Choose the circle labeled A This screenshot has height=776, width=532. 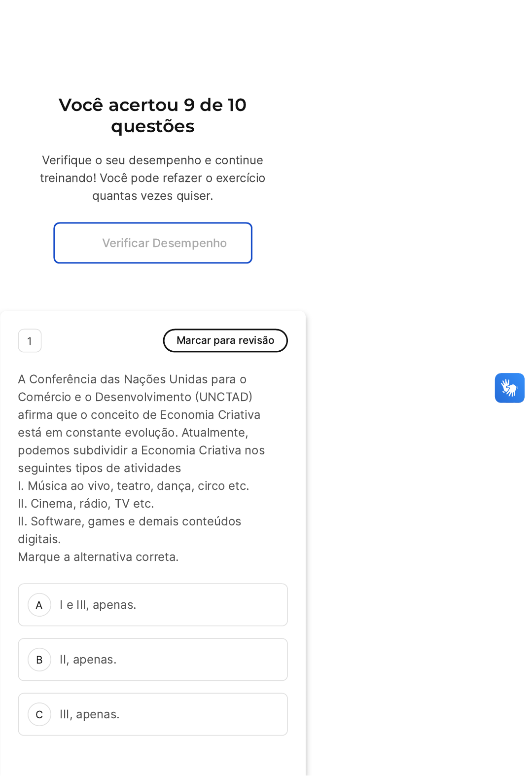tap(39, 605)
